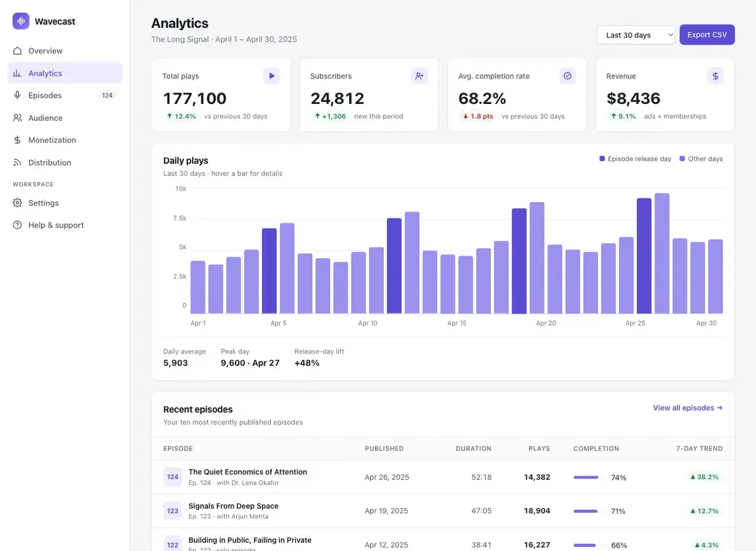Click the 47:05 duration cell

481,511
